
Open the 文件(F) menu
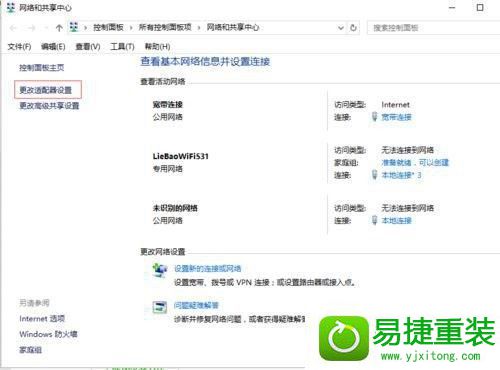click(x=19, y=47)
